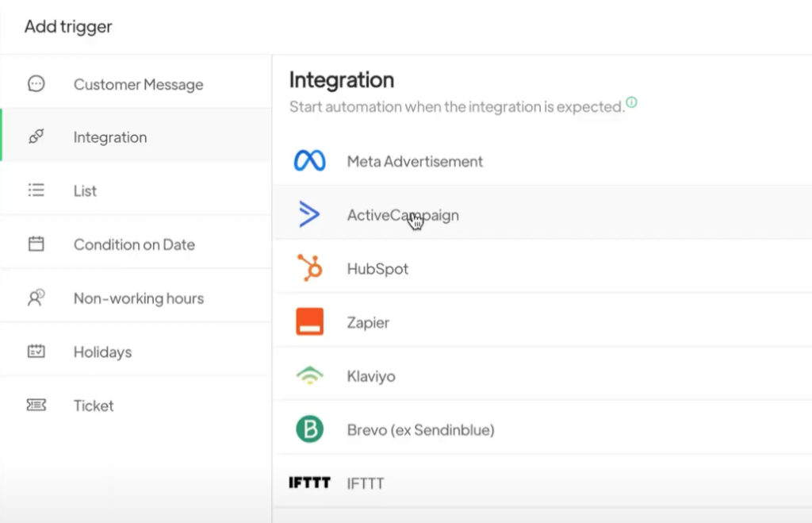This screenshot has height=523, width=812.
Task: Click the Holidays calendar icon
Action: coord(36,352)
